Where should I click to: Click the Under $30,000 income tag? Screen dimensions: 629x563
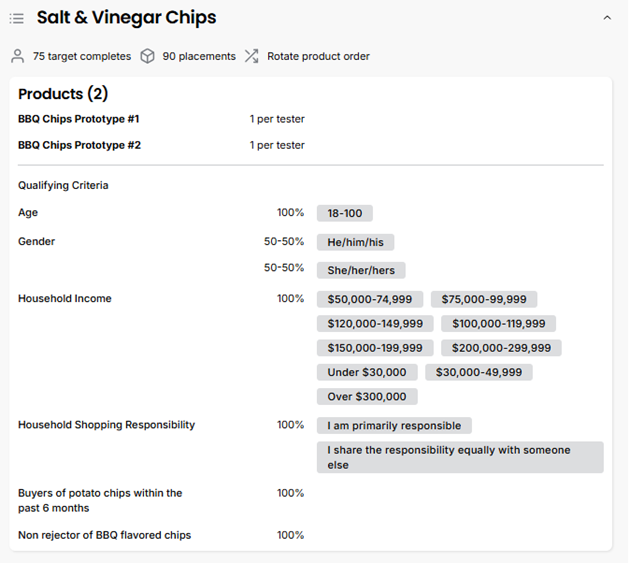tap(367, 372)
